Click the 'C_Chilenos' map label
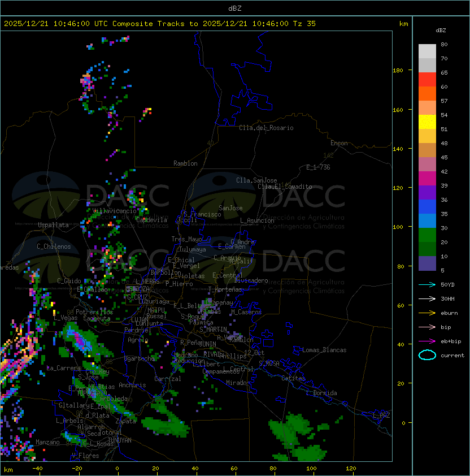470x476 pixels. click(54, 246)
